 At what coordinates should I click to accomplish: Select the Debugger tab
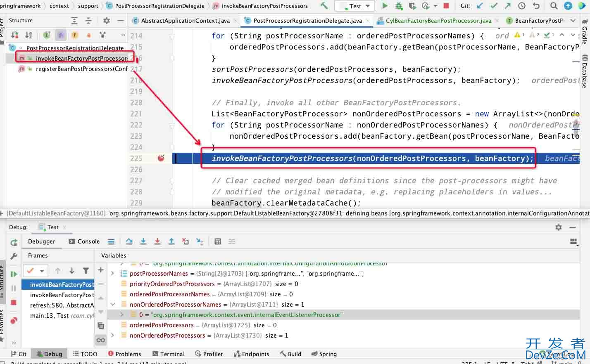tap(41, 241)
